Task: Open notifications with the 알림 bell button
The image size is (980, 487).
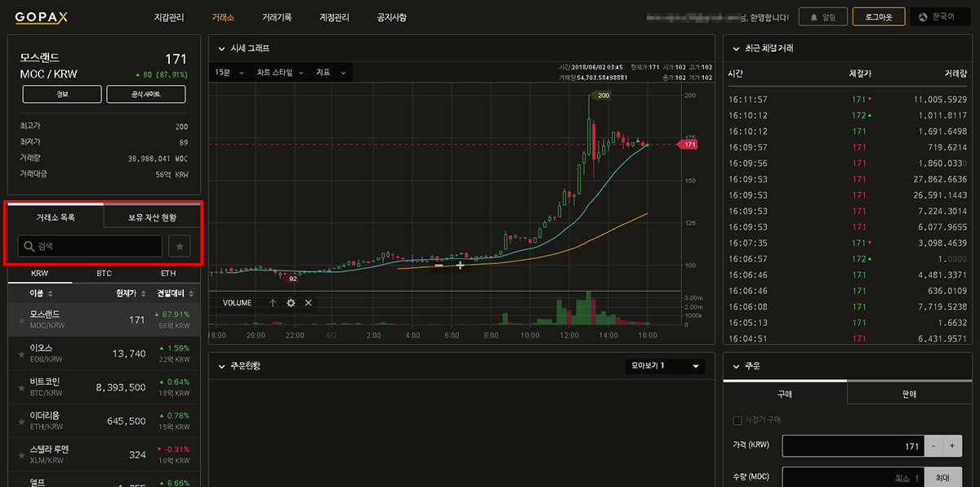Action: pyautogui.click(x=822, y=17)
